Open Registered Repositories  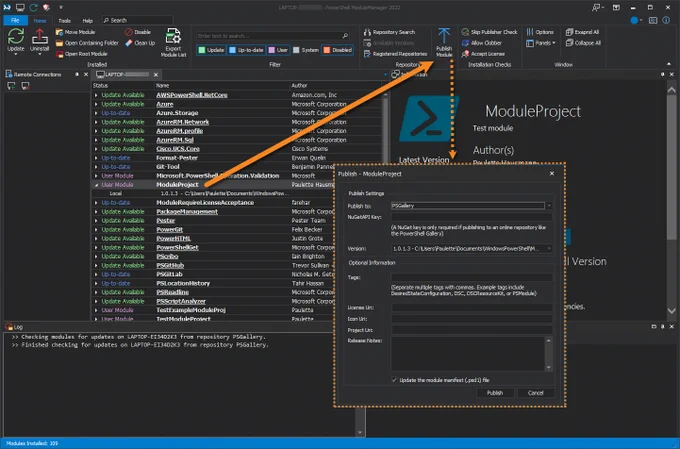[395, 54]
